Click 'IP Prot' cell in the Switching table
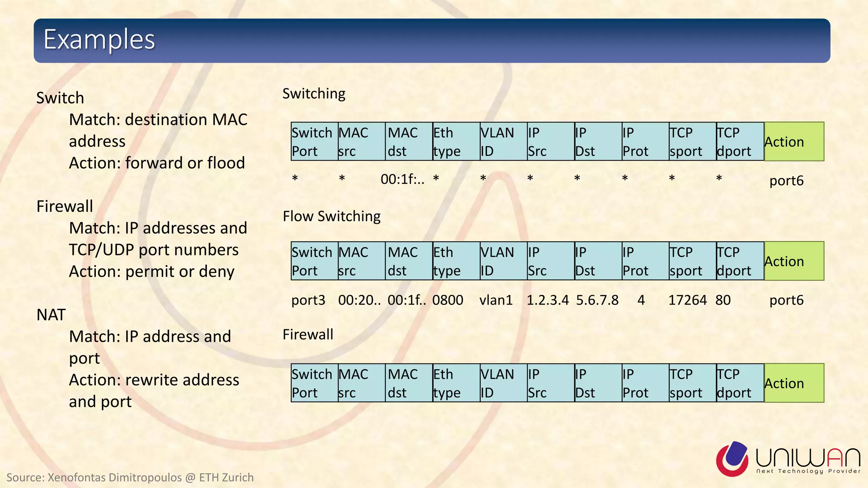This screenshot has height=488, width=868. tap(645, 141)
